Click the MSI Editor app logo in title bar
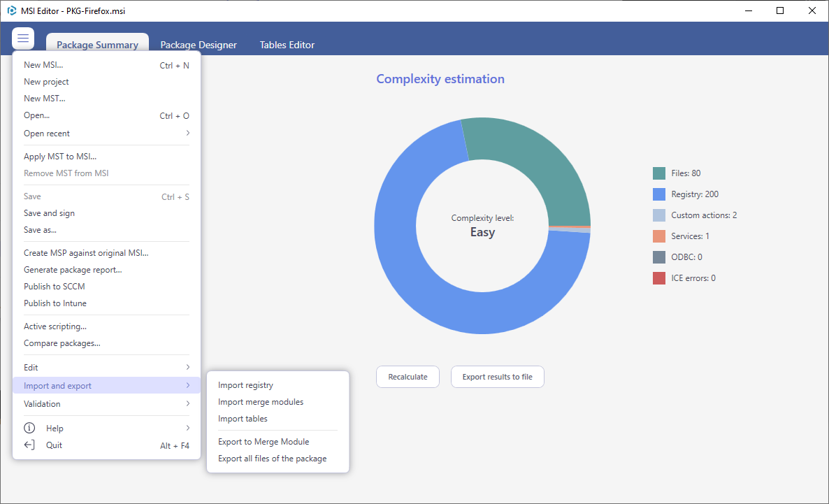829x504 pixels. pyautogui.click(x=11, y=10)
